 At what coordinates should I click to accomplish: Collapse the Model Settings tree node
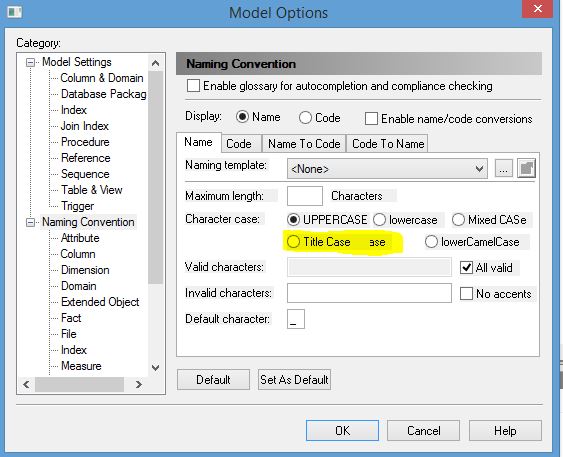pos(31,62)
